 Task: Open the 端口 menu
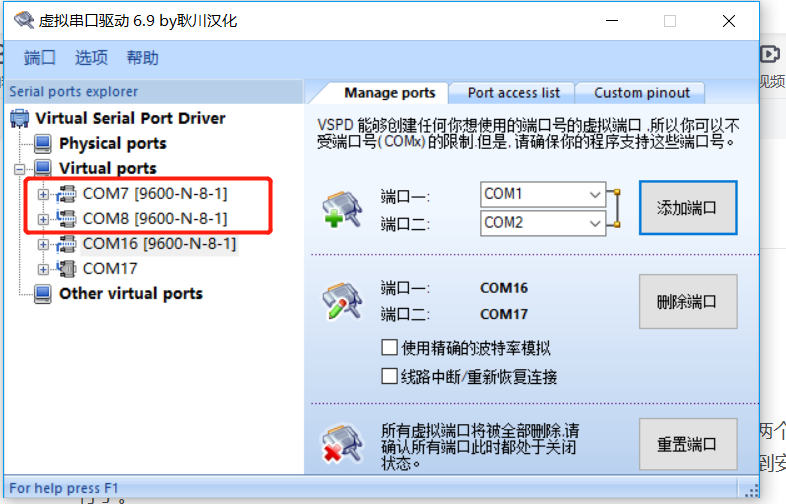pyautogui.click(x=40, y=58)
